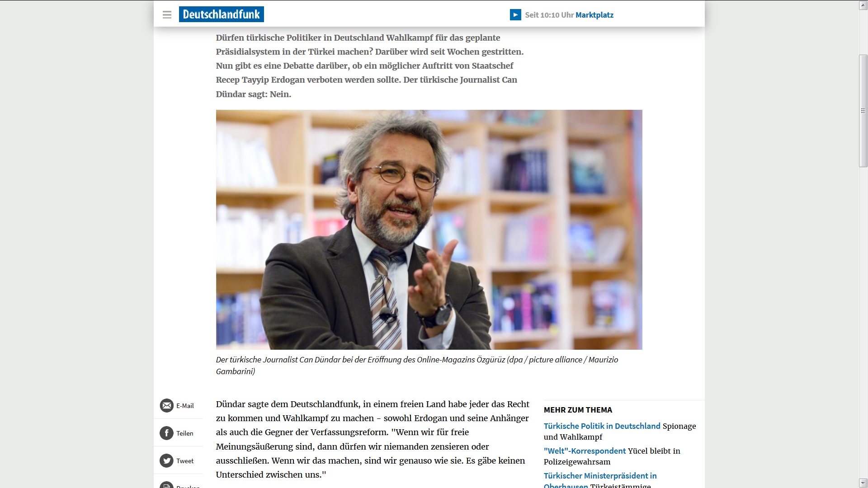Click the scrollbar up arrow
This screenshot has width=868, height=488.
click(x=863, y=5)
